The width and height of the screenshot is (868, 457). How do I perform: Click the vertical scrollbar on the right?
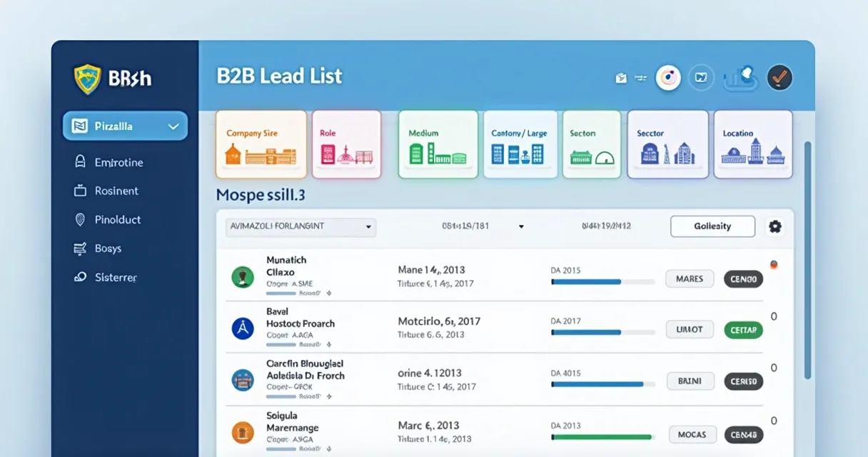(808, 260)
